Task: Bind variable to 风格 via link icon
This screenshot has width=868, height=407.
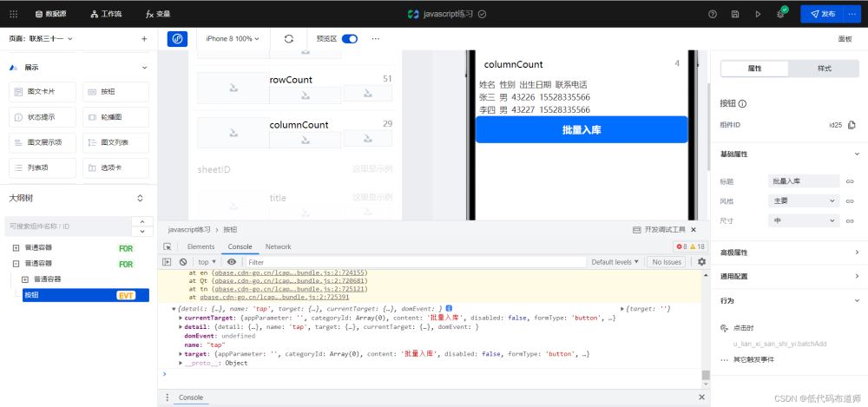Action: pyautogui.click(x=851, y=201)
